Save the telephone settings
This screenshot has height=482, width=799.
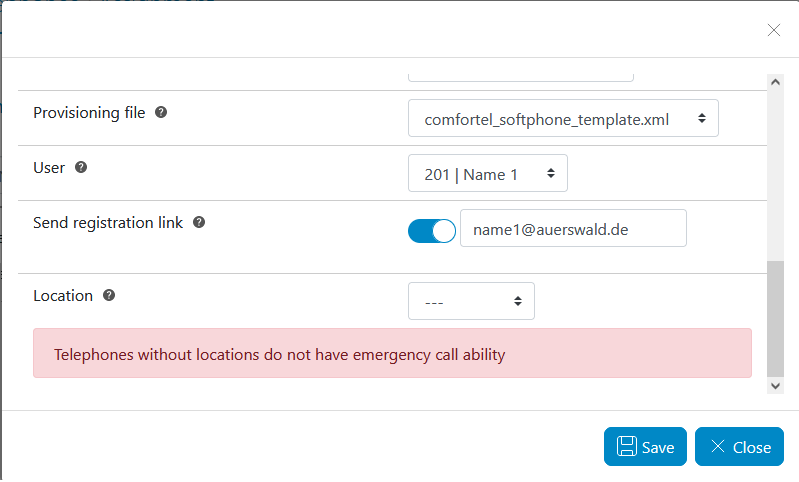[x=645, y=446]
